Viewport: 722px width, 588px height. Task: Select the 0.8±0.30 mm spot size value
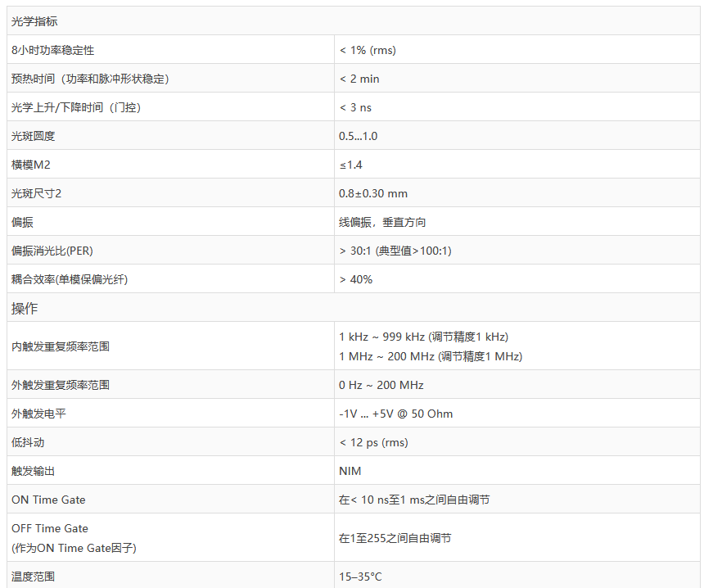point(373,193)
